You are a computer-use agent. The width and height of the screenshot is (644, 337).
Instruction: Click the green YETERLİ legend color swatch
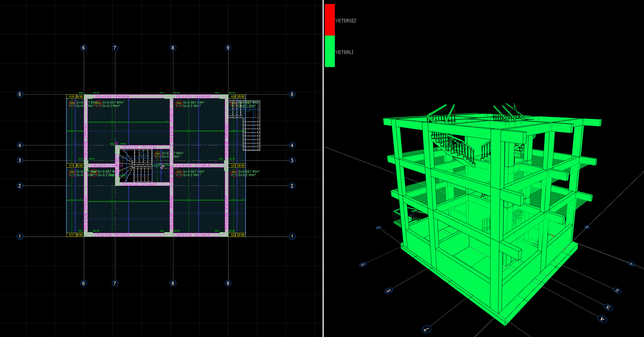[330, 51]
